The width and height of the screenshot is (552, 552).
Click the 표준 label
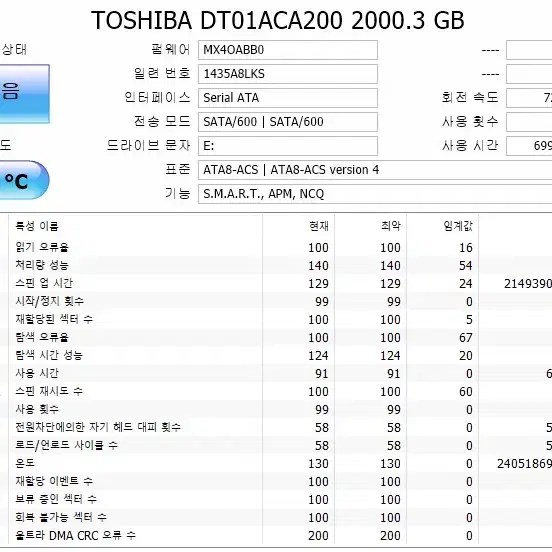click(178, 169)
